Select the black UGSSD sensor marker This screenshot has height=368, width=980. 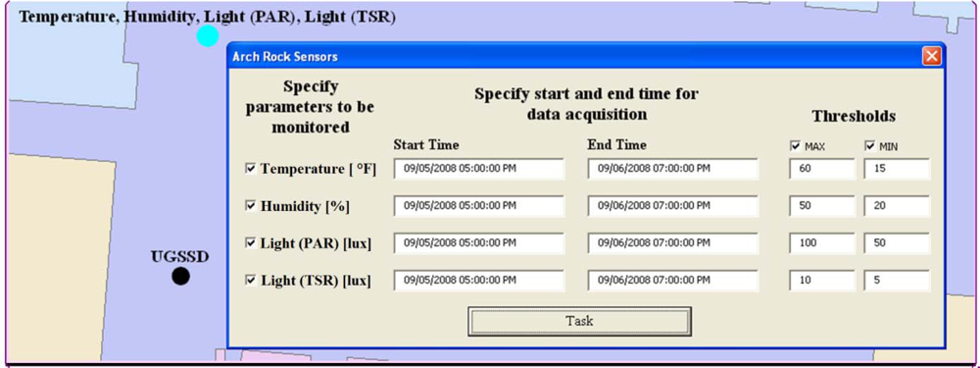coord(180,276)
